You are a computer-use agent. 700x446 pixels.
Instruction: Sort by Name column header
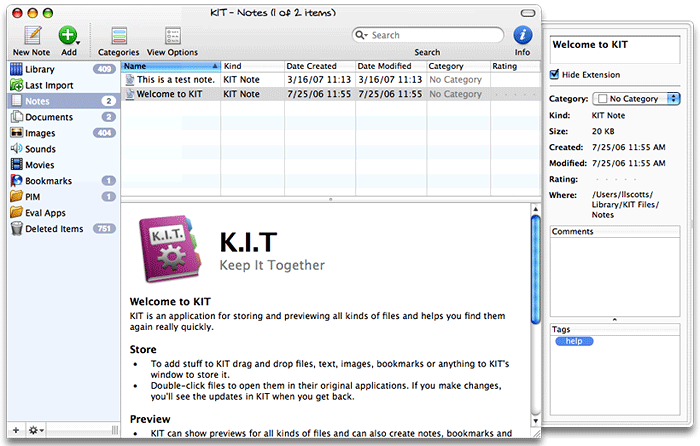click(171, 66)
